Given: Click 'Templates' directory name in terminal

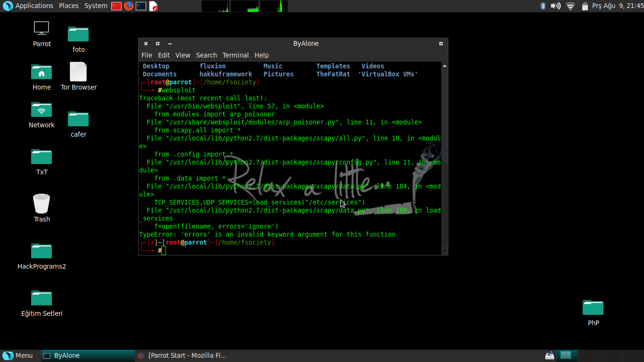Looking at the screenshot, I should point(333,66).
